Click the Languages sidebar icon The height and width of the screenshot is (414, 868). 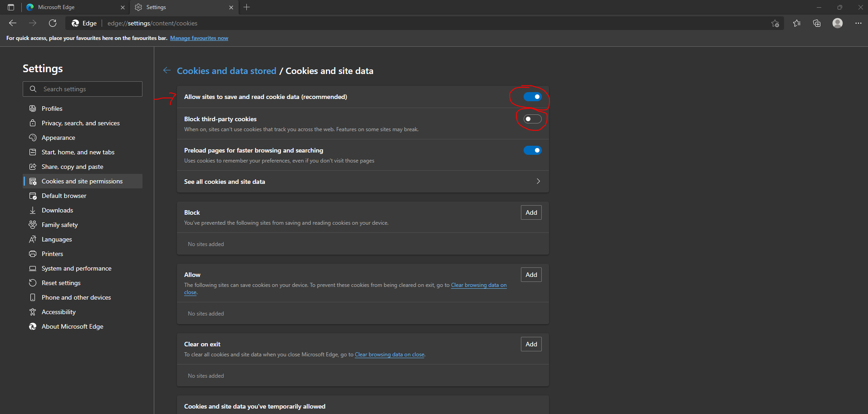coord(33,239)
